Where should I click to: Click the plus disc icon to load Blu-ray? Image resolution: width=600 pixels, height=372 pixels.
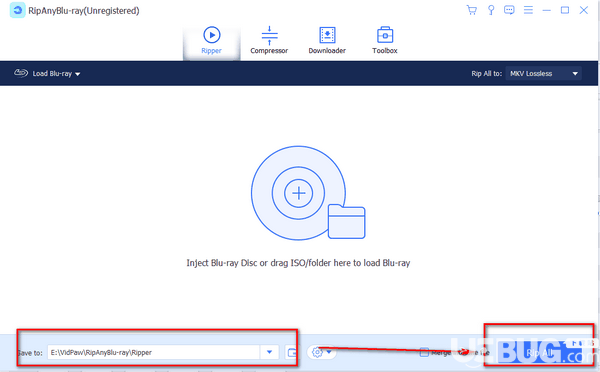pos(298,193)
